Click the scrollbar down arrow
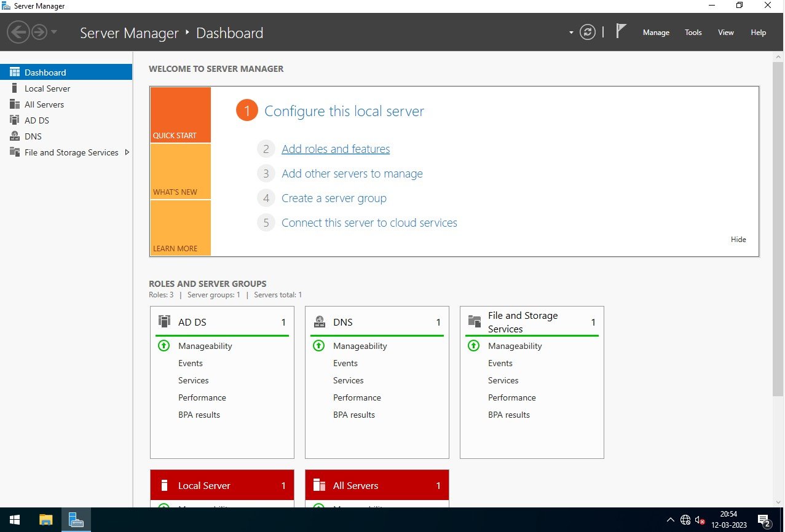785x532 pixels. point(778,501)
